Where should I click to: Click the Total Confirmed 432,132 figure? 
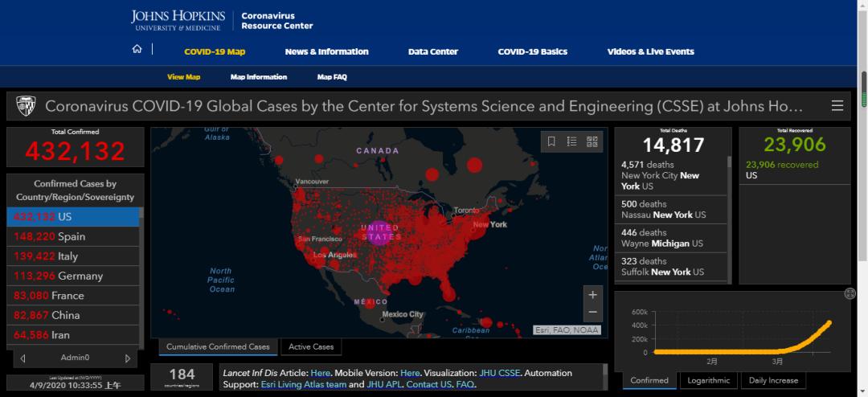75,151
